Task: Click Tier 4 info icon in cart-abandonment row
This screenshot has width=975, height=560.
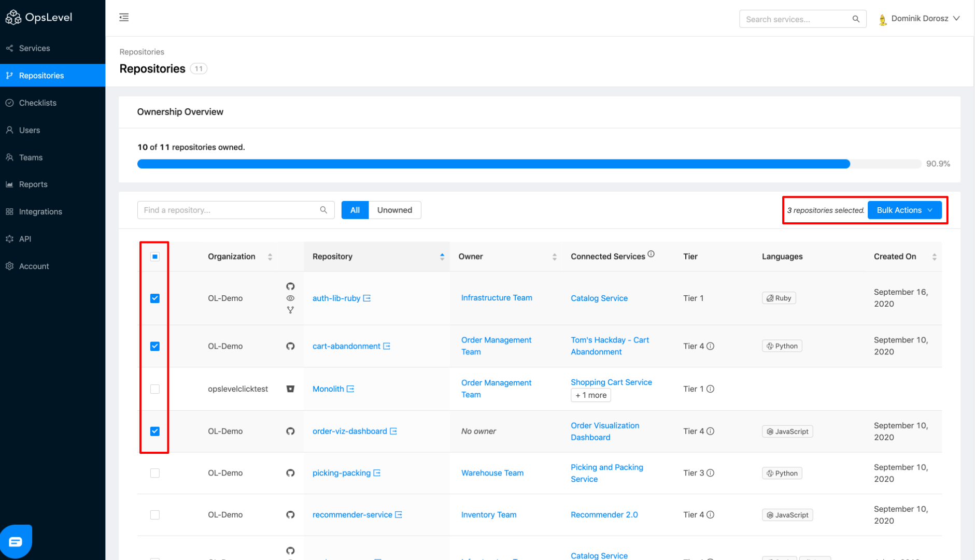Action: (711, 346)
